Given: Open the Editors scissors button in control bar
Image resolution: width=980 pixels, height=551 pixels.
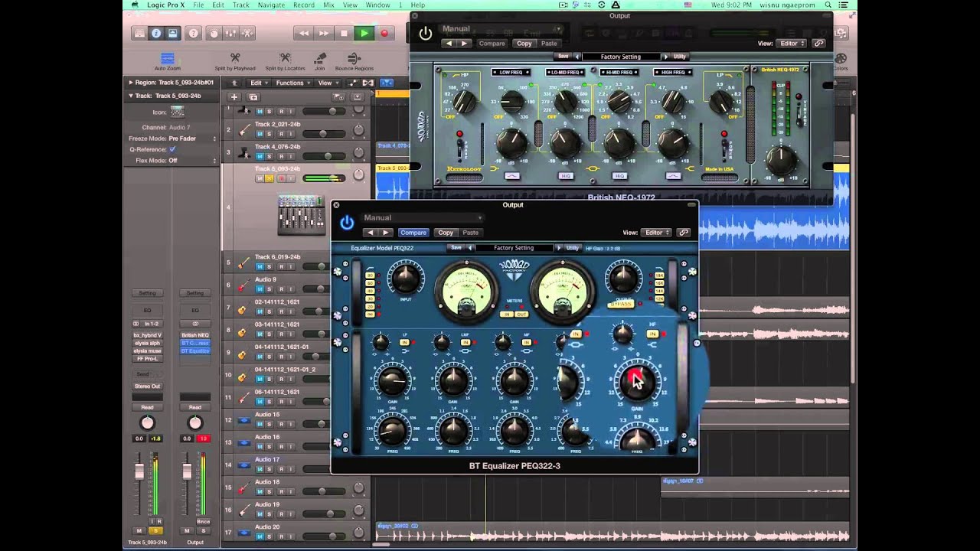Looking at the screenshot, I should [247, 33].
